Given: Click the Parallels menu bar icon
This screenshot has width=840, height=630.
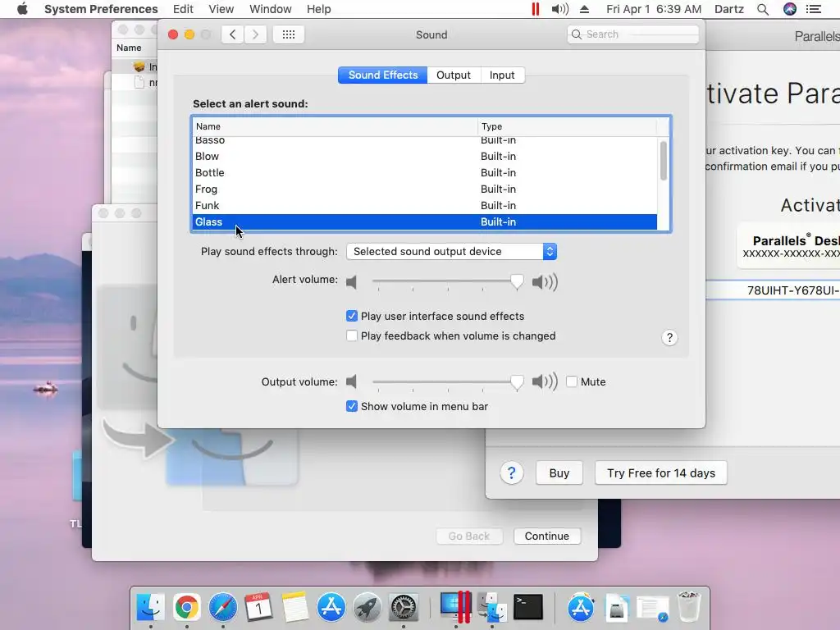Looking at the screenshot, I should 535,9.
